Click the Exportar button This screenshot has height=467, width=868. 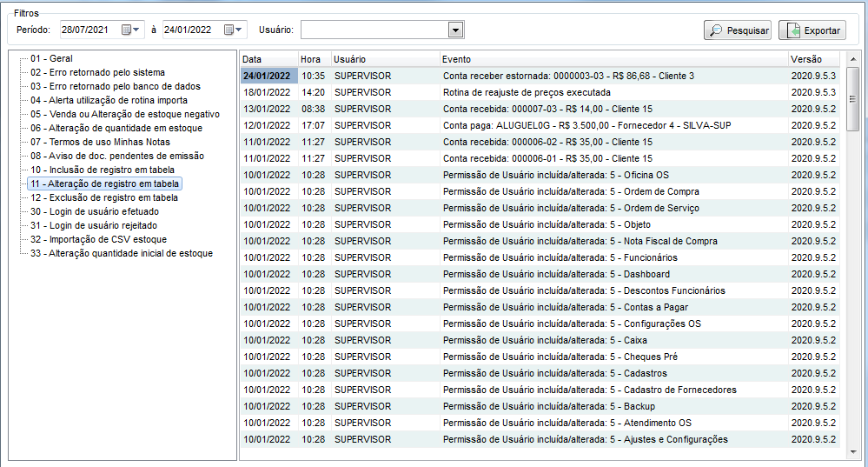(x=812, y=30)
